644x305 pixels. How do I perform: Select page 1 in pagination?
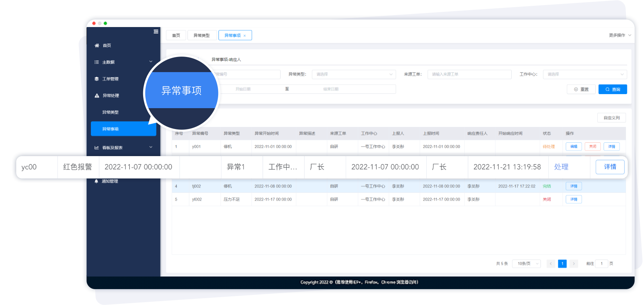point(562,264)
